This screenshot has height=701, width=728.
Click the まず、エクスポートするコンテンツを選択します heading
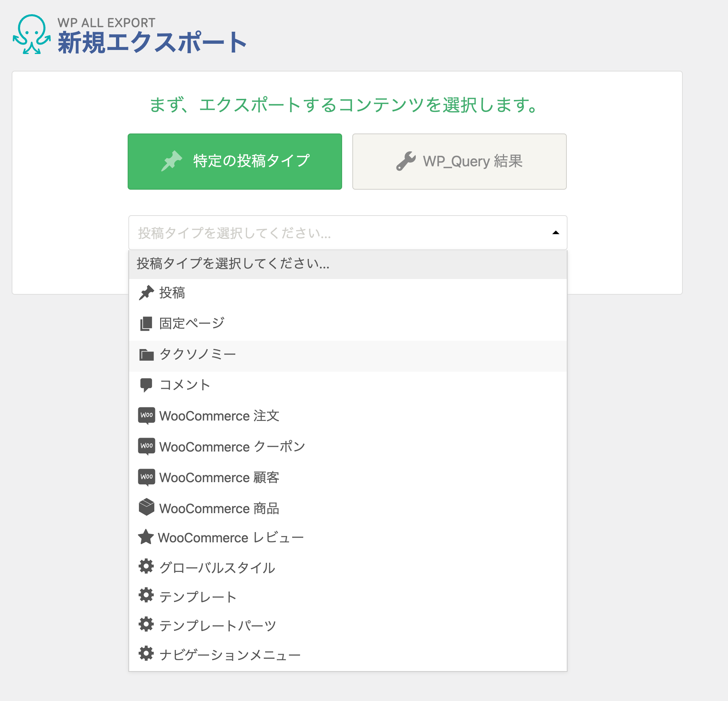coord(344,105)
